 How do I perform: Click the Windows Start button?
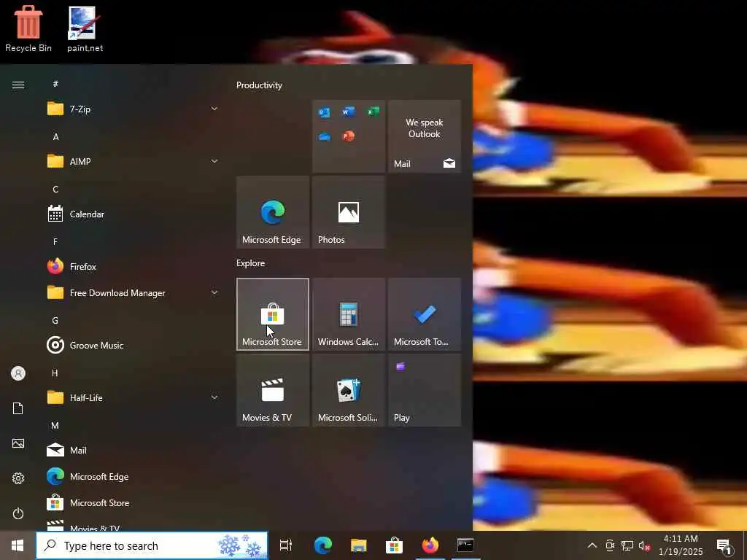[18, 545]
